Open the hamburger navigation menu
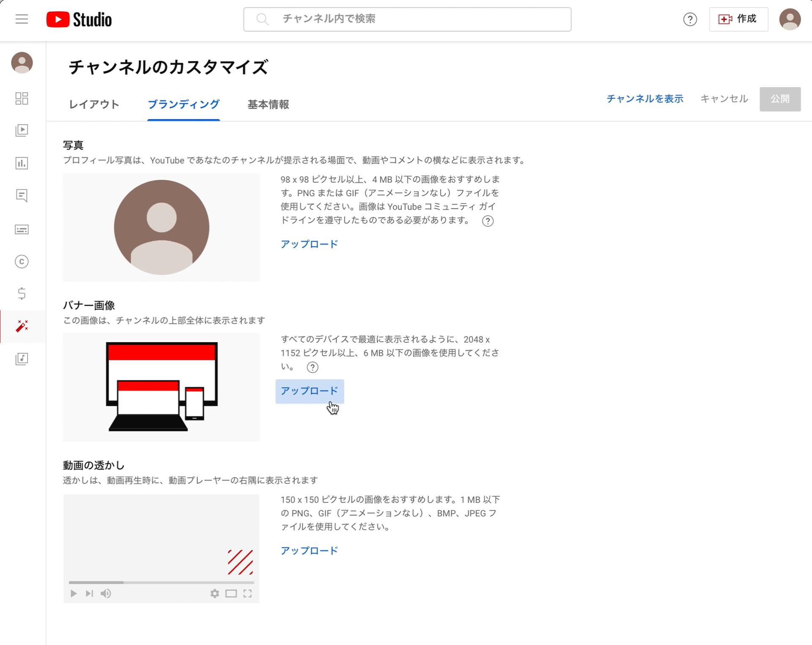Screen dimensions: 812x645 tap(21, 19)
